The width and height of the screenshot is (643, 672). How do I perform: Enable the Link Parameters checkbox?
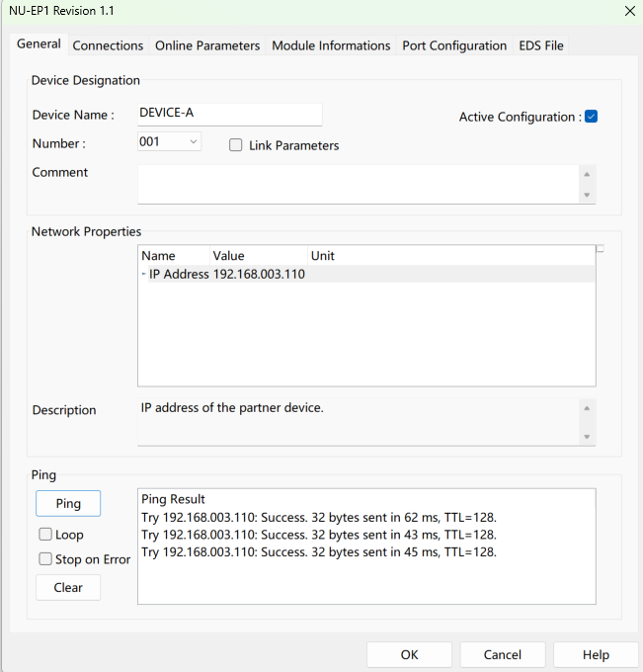point(236,145)
